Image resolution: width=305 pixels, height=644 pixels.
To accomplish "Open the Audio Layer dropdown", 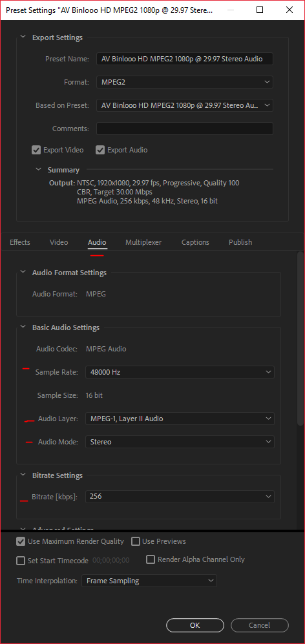I will pyautogui.click(x=180, y=419).
